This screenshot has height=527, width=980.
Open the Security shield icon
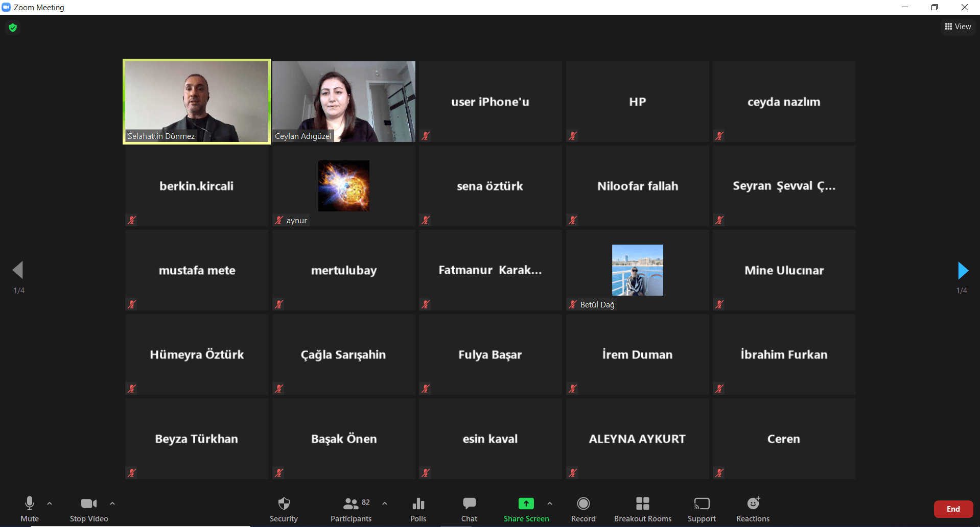point(284,504)
